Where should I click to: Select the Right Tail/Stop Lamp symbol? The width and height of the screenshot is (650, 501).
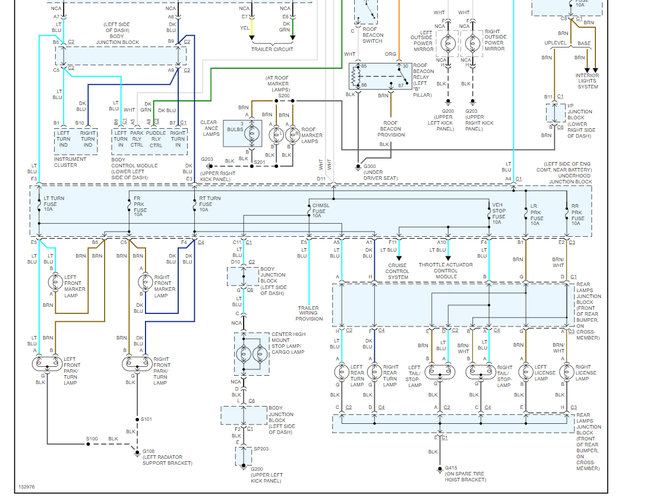(x=481, y=372)
